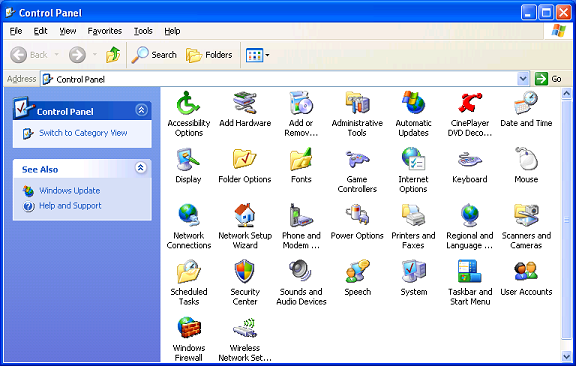Image resolution: width=576 pixels, height=366 pixels.
Task: Click the Forward arrow button
Action: click(x=78, y=55)
